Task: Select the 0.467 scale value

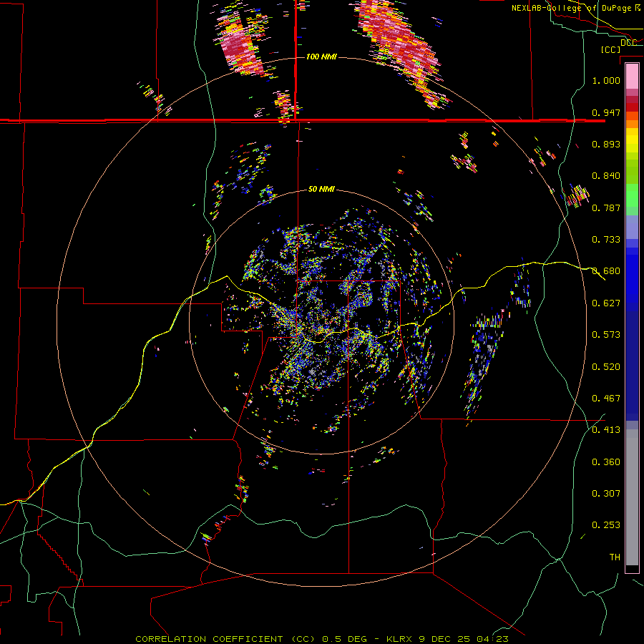Action: click(x=606, y=399)
